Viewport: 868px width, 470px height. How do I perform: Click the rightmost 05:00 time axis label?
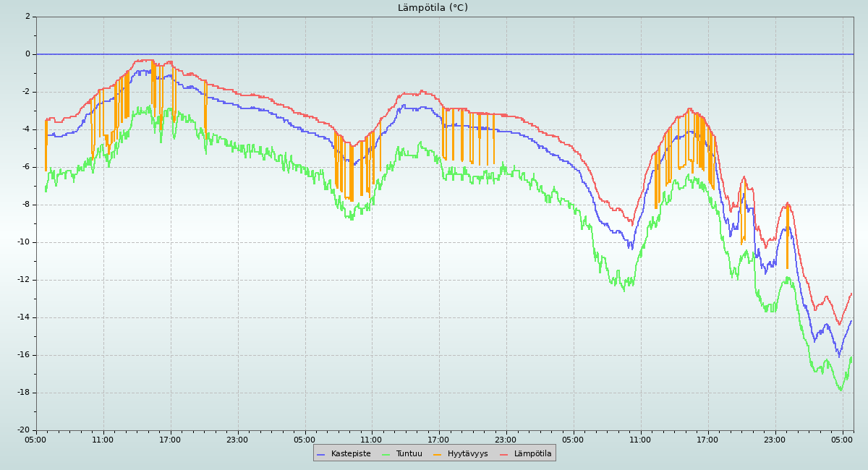point(842,440)
